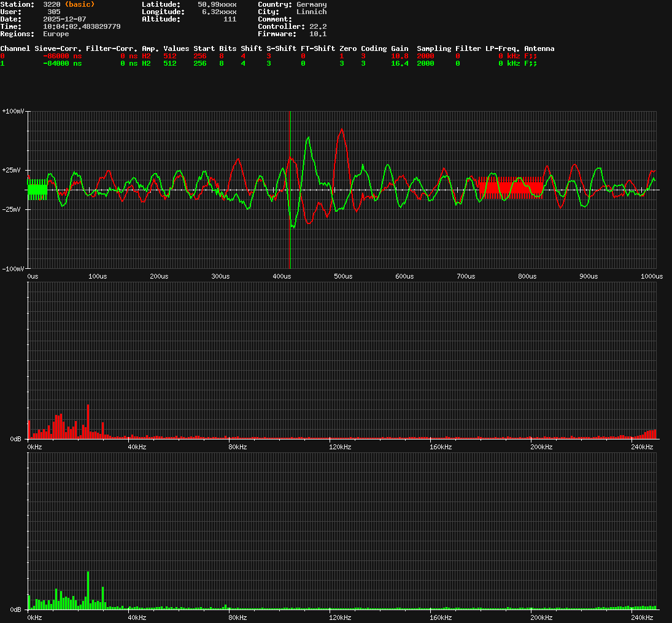
Task: Click the date value 2025-12-07
Action: (64, 19)
